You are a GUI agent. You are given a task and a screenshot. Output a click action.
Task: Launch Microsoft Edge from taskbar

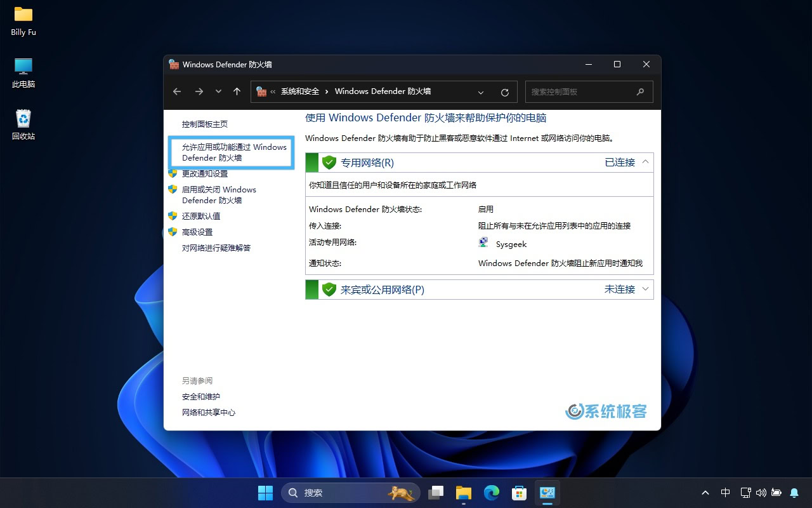492,493
